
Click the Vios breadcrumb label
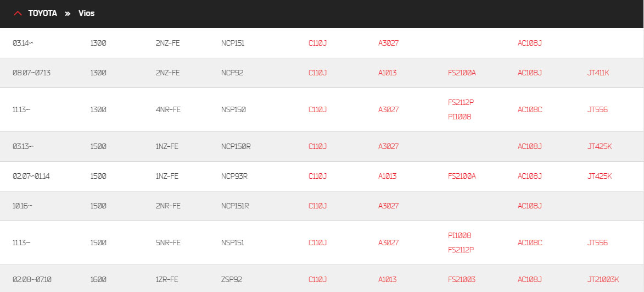click(87, 13)
